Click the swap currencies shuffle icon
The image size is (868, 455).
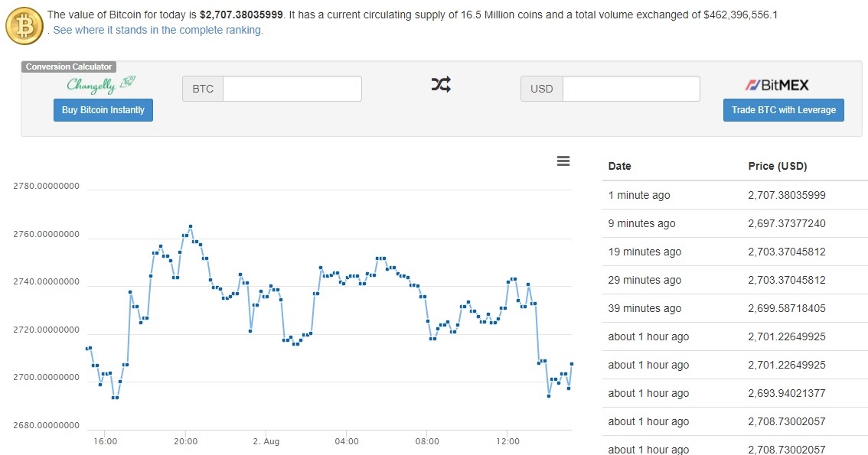point(441,85)
